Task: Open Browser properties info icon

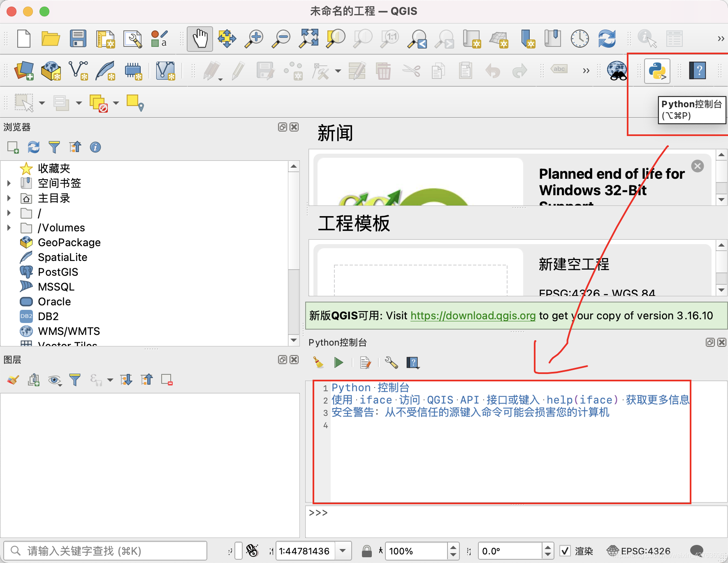Action: tap(95, 147)
